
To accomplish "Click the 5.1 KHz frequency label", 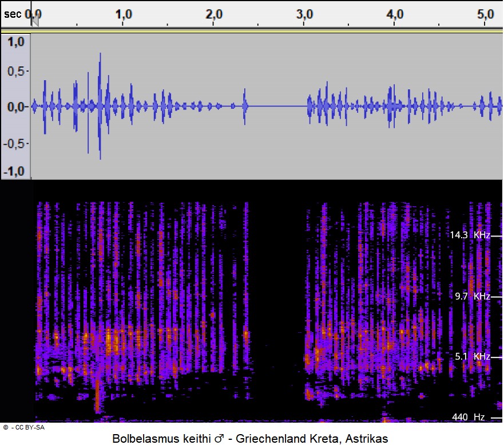I will pyautogui.click(x=473, y=356).
